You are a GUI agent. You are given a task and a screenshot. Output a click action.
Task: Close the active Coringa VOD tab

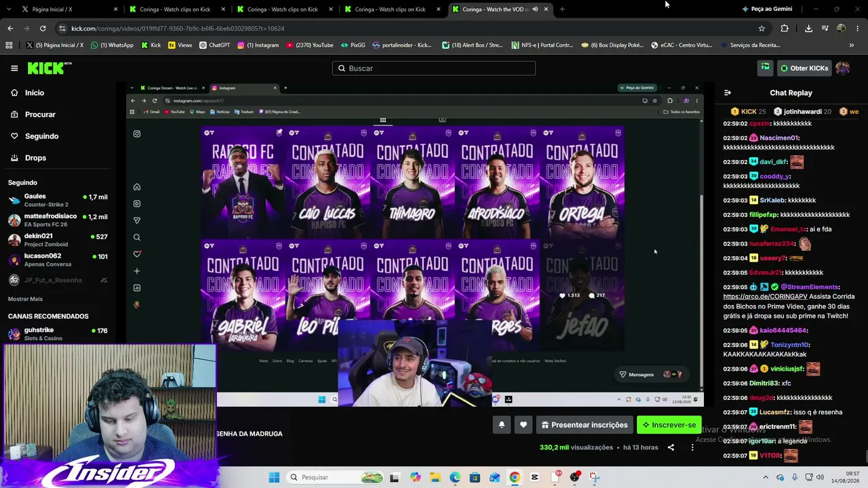point(546,9)
